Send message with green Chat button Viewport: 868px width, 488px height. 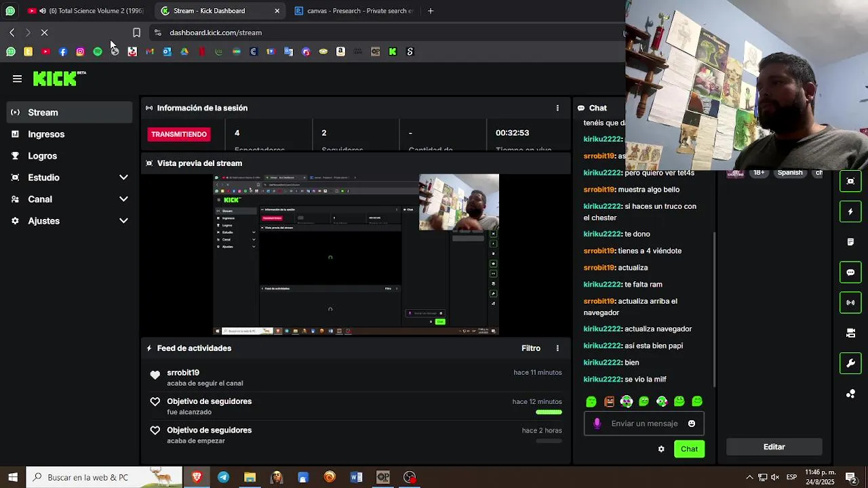[689, 449]
